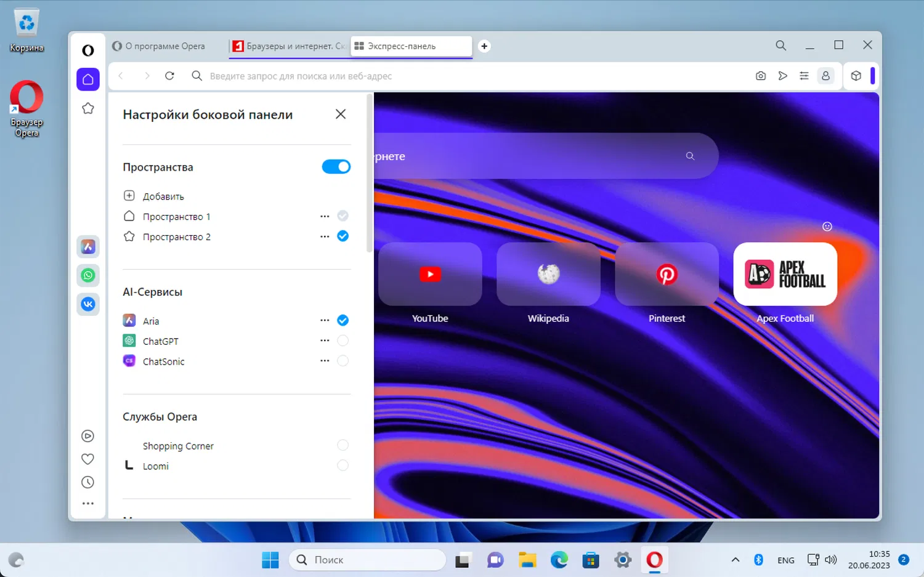Open the Flow send icon in the address bar
924x577 pixels.
coord(782,76)
